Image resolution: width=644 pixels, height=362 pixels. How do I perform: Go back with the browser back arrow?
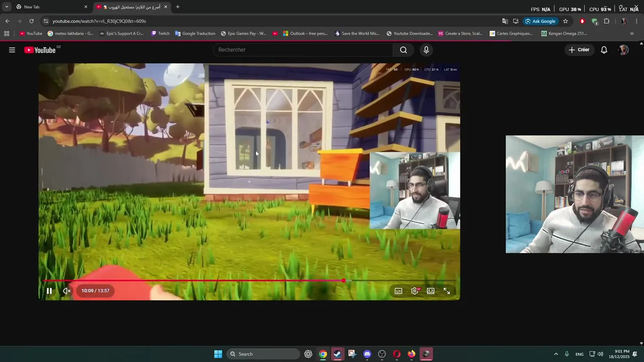click(7, 21)
